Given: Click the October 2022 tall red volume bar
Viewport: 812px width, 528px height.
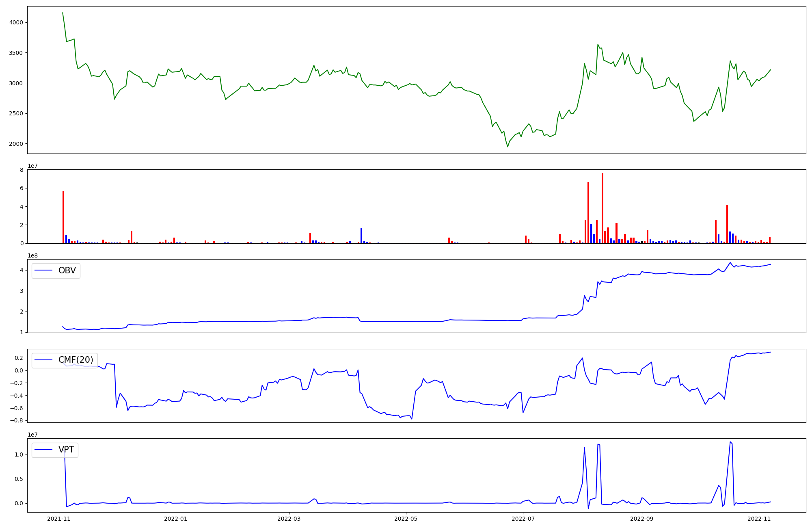Looking at the screenshot, I should [727, 224].
